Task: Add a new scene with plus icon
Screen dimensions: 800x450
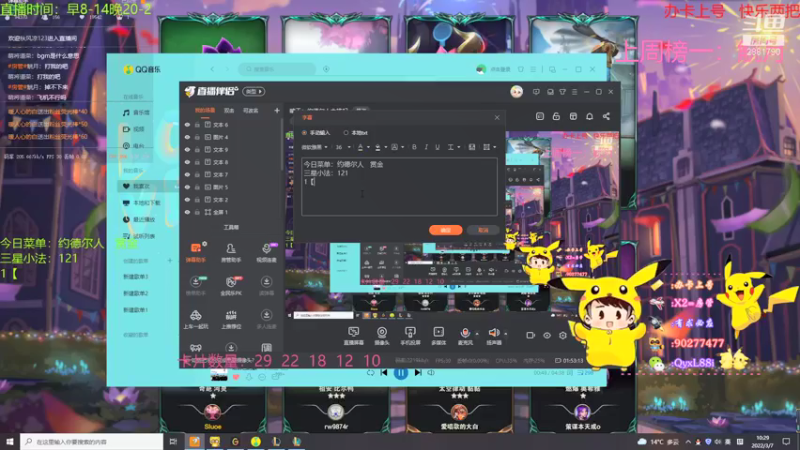Action: coord(277,110)
